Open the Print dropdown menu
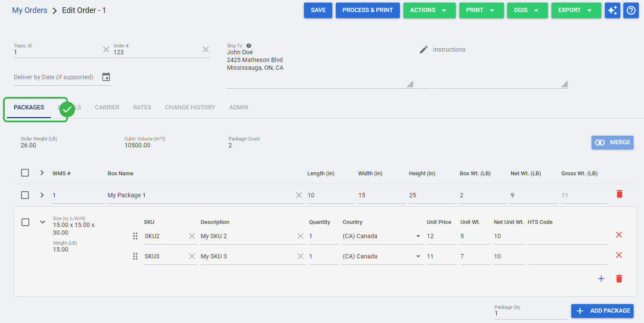The width and height of the screenshot is (644, 323). [482, 10]
